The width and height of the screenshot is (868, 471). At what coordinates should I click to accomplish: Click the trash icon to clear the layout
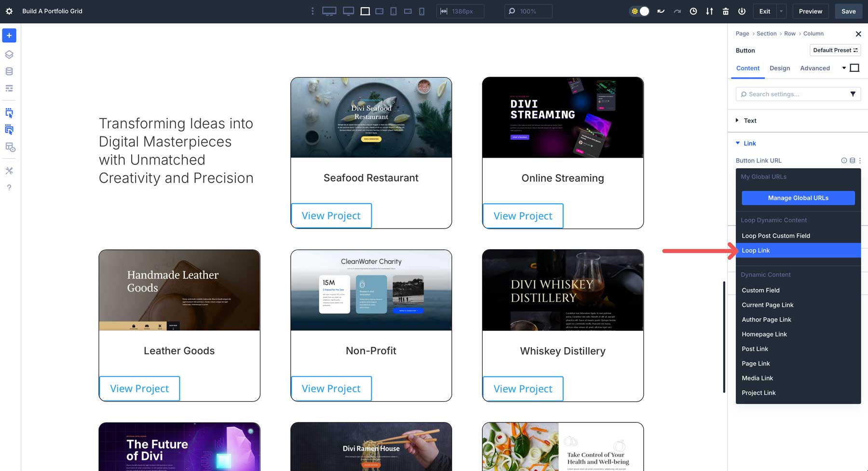point(726,11)
